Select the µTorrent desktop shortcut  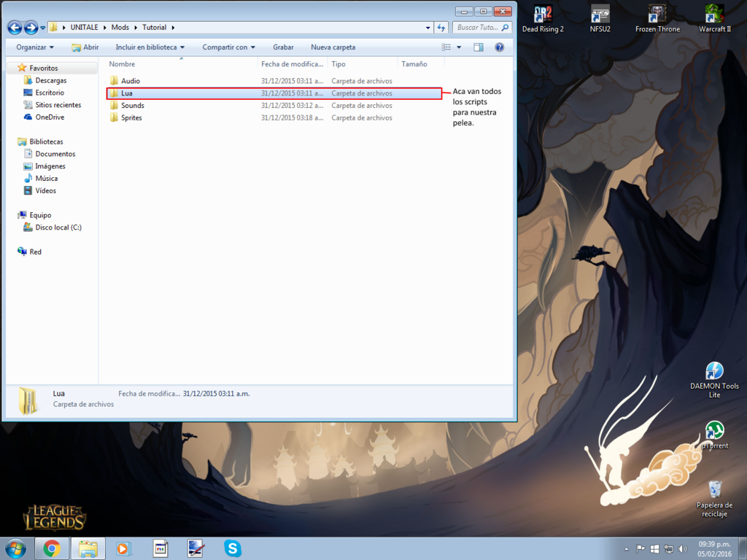pos(715,435)
